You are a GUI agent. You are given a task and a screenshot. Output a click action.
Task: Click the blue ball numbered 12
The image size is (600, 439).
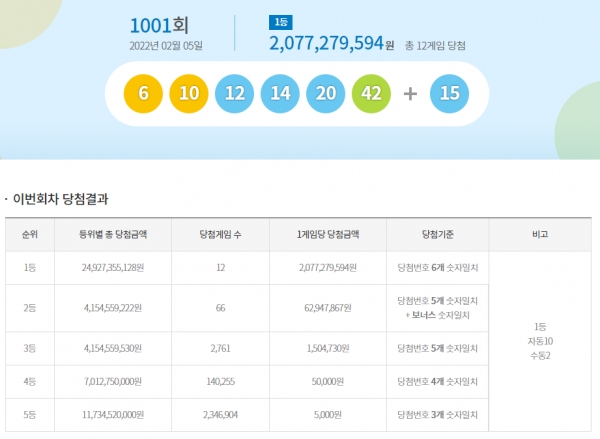pos(235,94)
